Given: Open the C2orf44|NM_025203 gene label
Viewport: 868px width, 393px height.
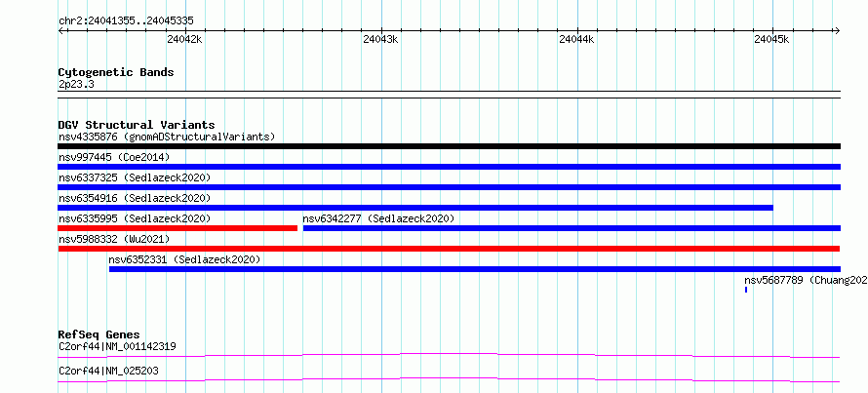Looking at the screenshot, I should [108, 371].
